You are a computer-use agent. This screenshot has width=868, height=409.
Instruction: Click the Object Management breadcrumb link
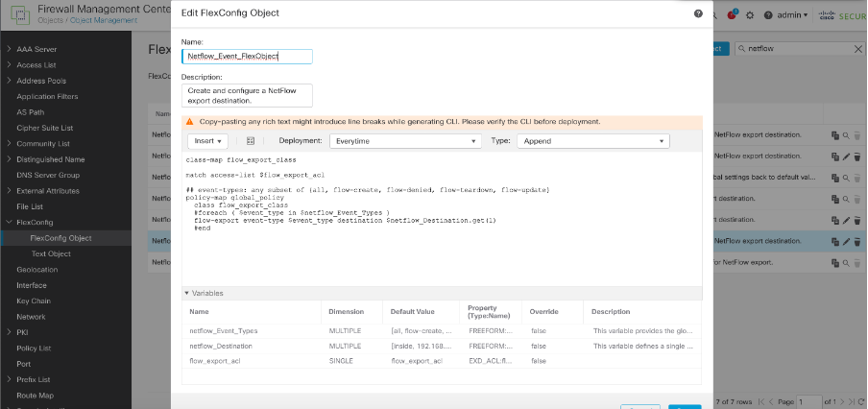[104, 20]
